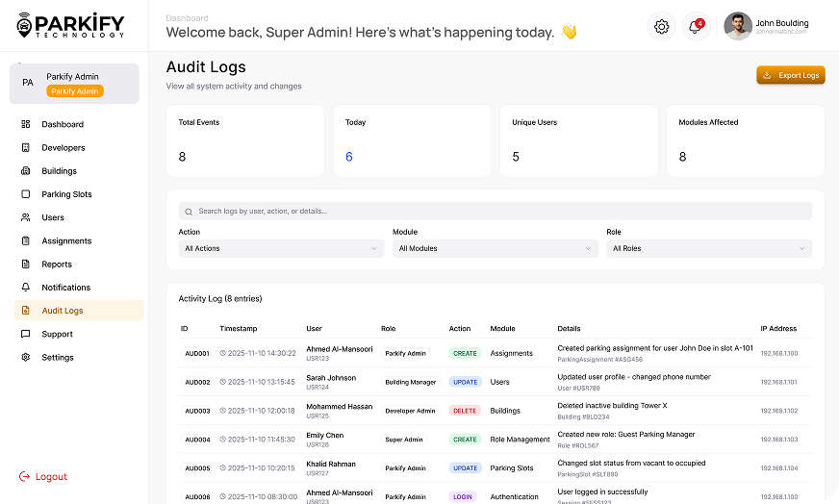Click the search logs input field
839x504 pixels.
[x=495, y=211]
